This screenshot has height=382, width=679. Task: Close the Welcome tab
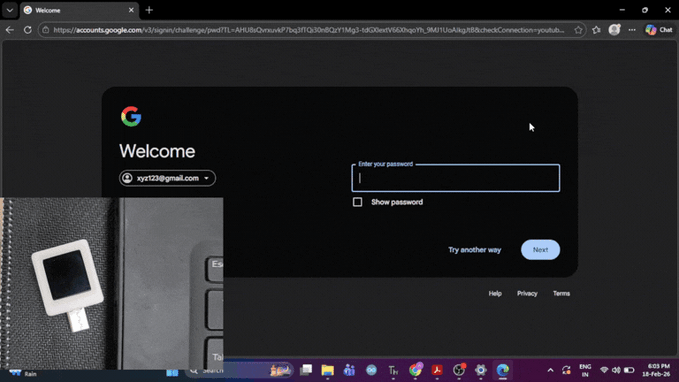point(131,10)
